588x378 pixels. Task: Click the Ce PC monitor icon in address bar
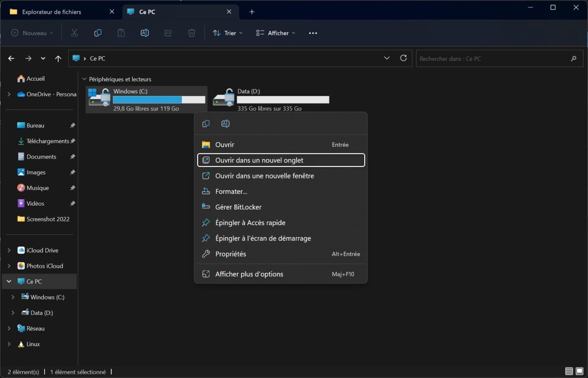[x=76, y=58]
